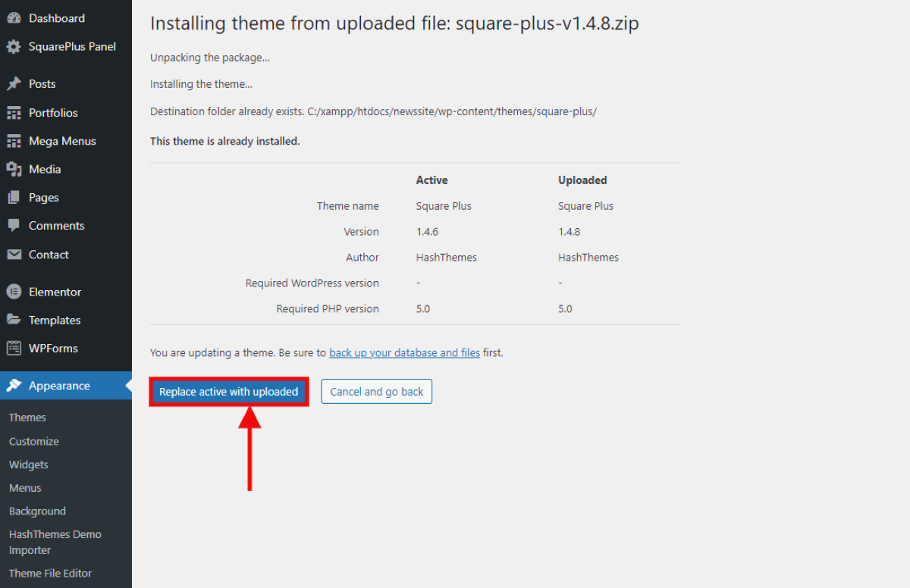Click HashThemes in the Active column
This screenshot has height=588, width=910.
447,258
